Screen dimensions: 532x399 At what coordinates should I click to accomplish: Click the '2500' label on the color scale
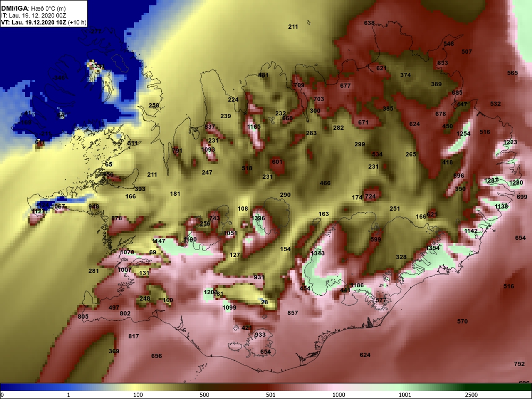[x=471, y=395]
